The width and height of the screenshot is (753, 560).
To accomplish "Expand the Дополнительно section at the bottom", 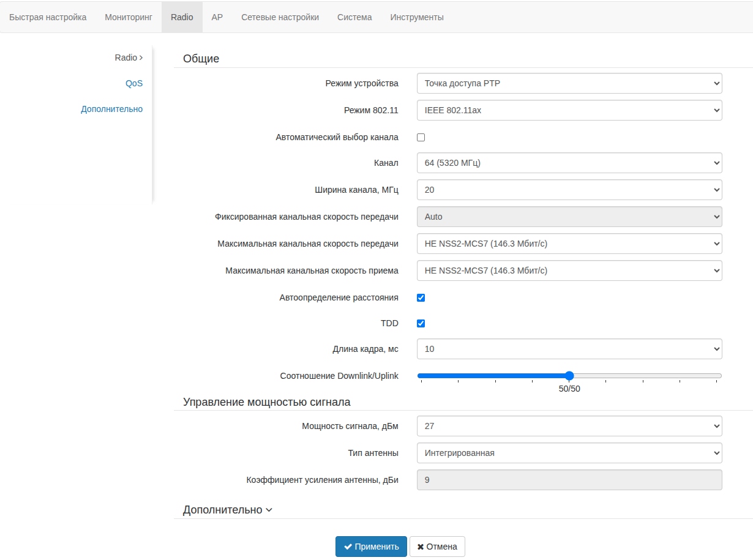I will [x=227, y=510].
